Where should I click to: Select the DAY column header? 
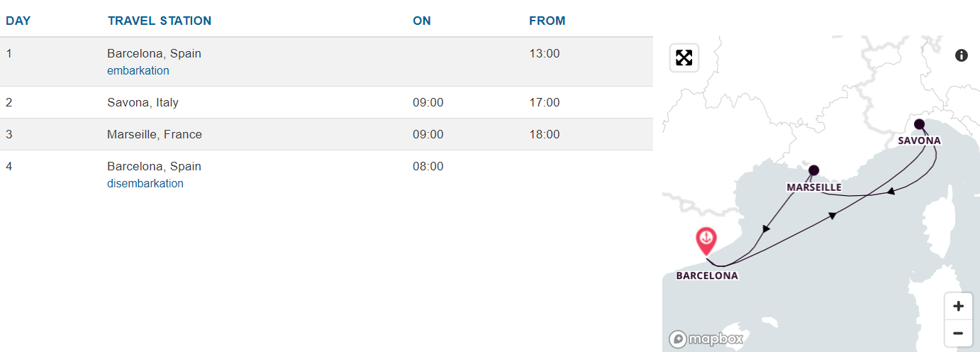coord(18,21)
